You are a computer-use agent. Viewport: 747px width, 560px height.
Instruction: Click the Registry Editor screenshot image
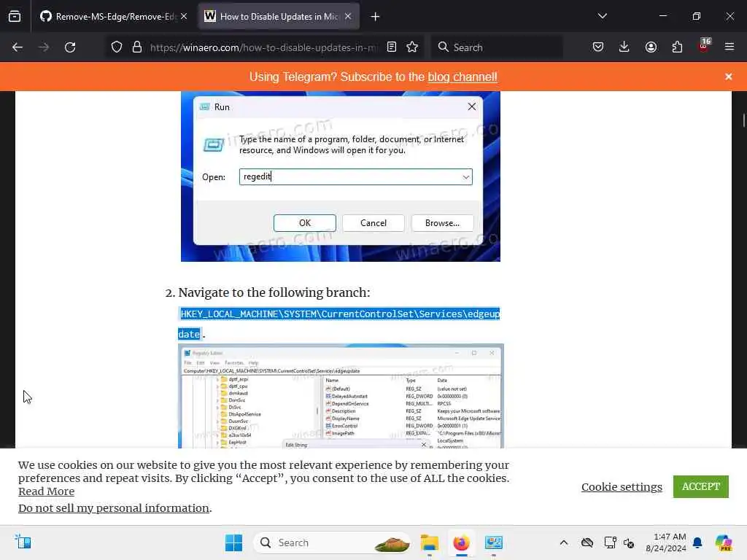click(x=341, y=396)
